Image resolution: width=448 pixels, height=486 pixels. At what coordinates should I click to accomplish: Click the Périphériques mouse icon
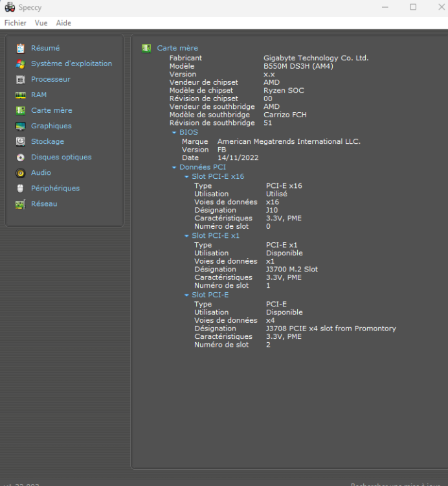point(21,189)
